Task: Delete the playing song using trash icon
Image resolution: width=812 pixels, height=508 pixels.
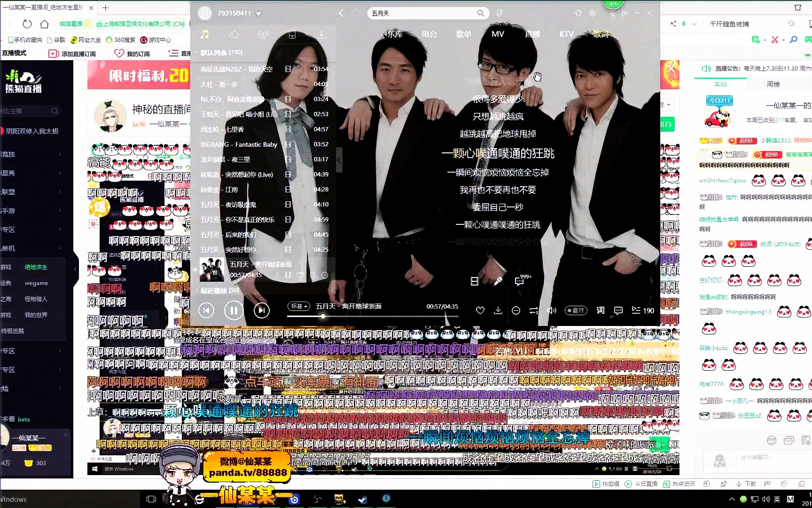Action: click(312, 275)
